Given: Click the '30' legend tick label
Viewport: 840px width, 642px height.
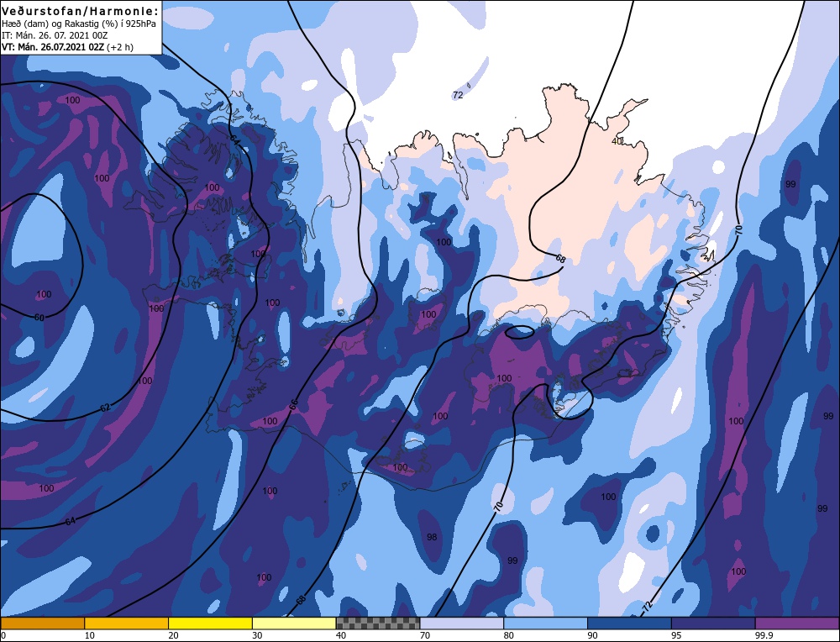Looking at the screenshot, I should click(x=257, y=635).
